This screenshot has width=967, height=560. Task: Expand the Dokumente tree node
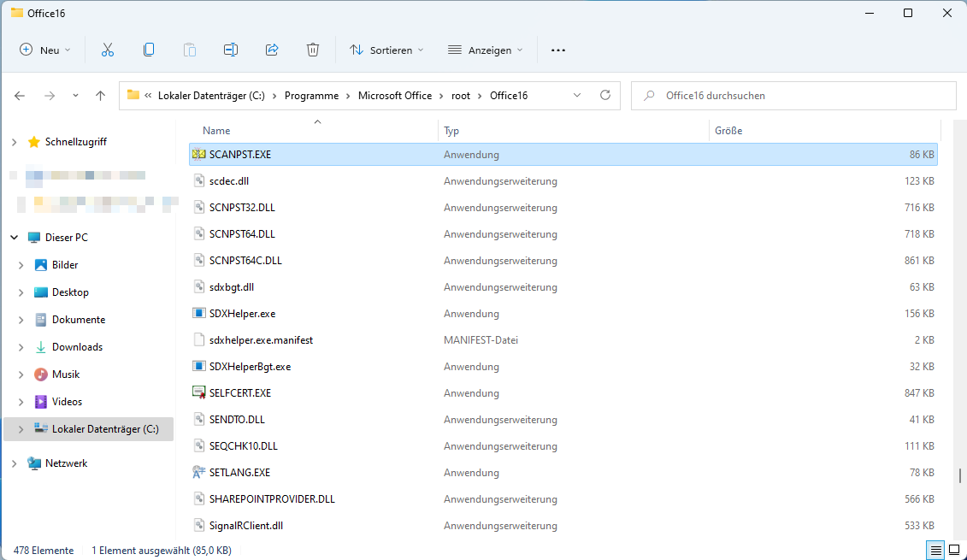pos(21,320)
